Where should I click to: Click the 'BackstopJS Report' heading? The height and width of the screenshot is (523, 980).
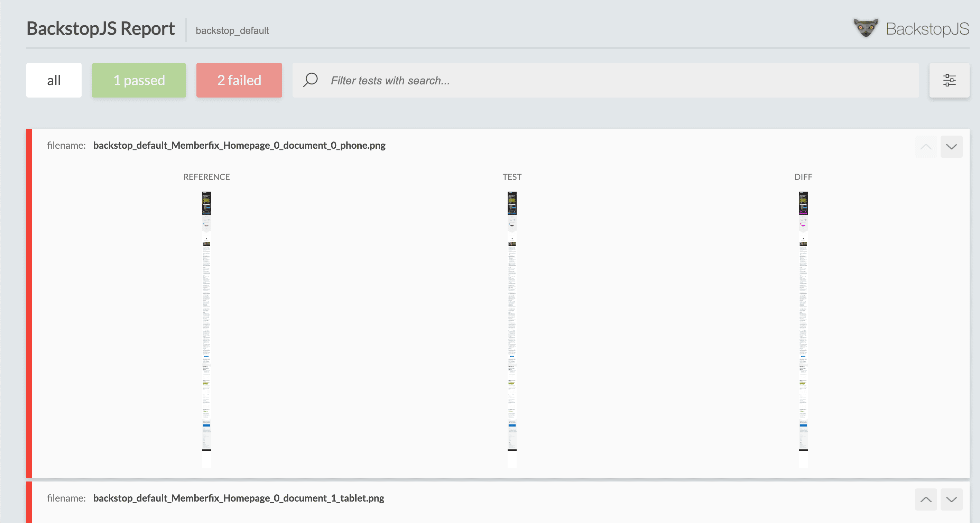click(100, 29)
